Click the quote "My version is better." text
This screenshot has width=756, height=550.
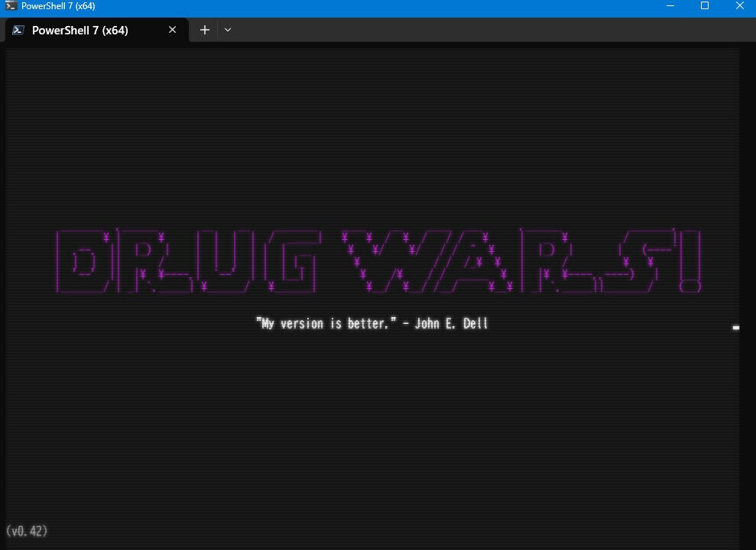click(x=326, y=323)
